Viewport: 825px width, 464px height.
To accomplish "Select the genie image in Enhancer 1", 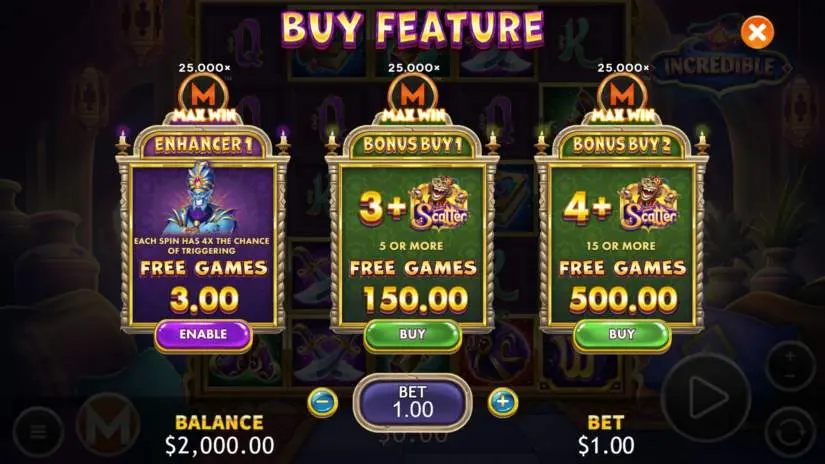I will tap(202, 199).
